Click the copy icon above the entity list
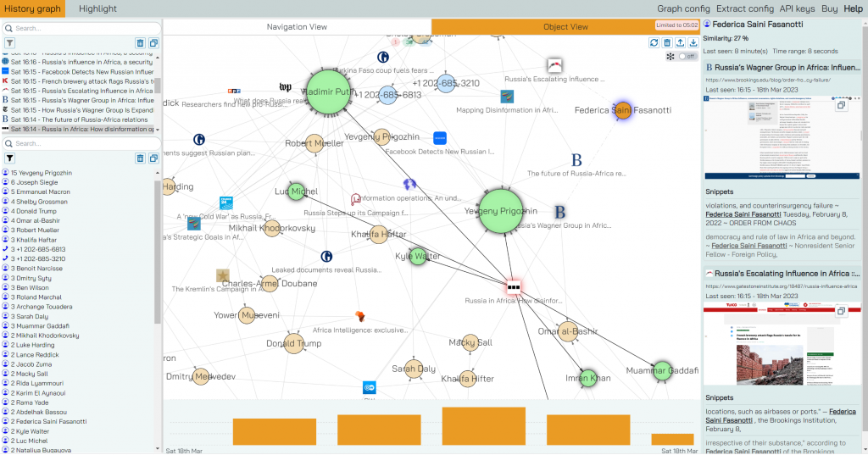868x455 pixels. coord(153,158)
